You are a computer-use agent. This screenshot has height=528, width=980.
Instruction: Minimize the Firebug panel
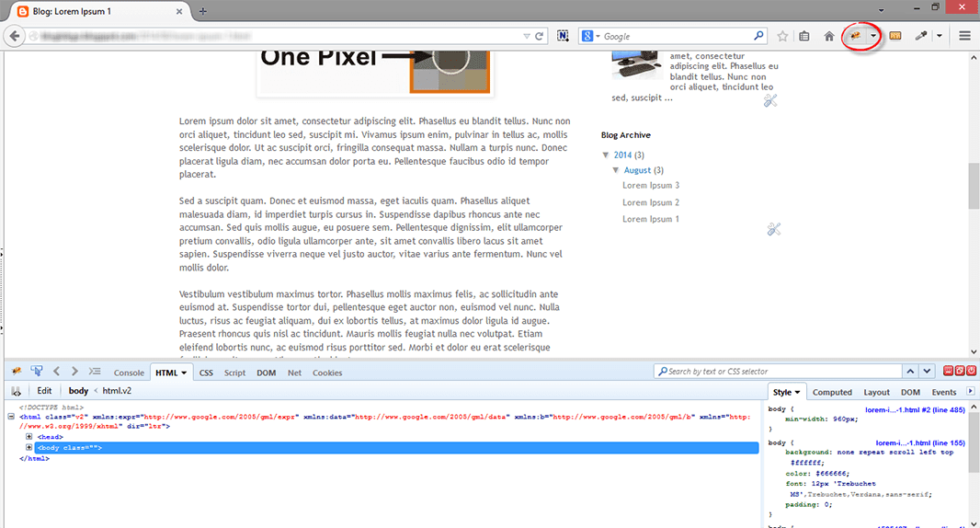coord(948,371)
